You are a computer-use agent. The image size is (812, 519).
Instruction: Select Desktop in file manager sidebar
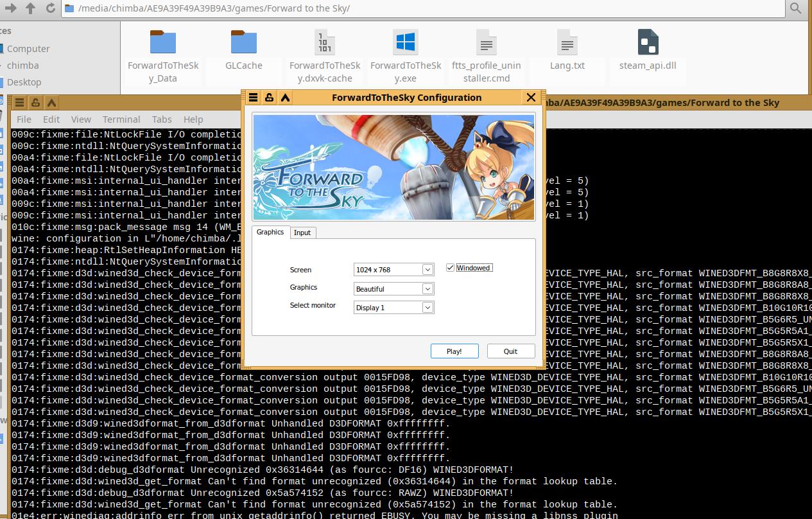point(24,82)
